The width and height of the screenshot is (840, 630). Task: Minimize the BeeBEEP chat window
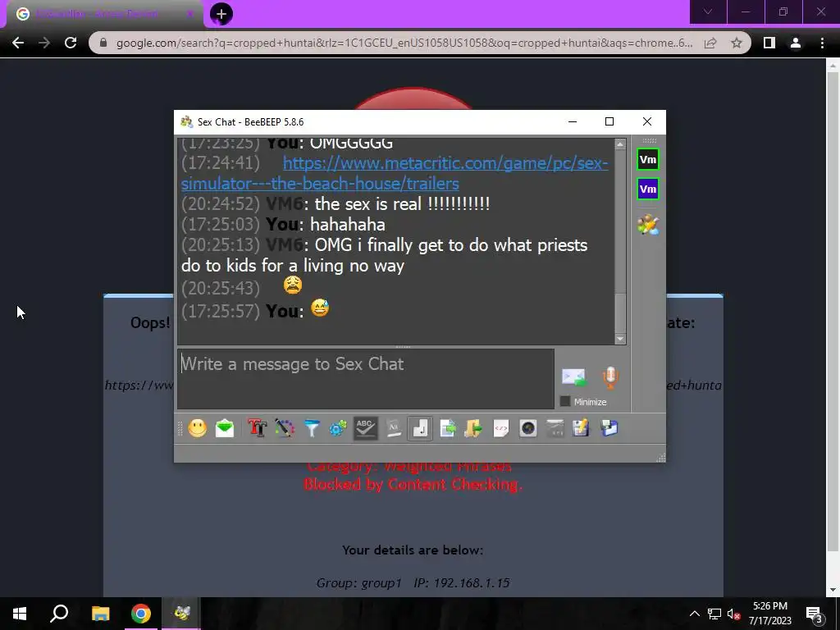[x=573, y=121]
